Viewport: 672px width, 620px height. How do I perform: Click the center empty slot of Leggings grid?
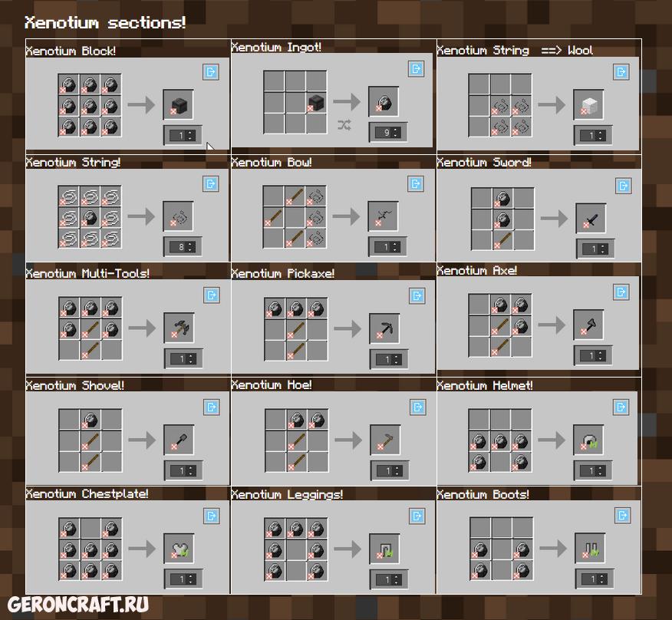pyautogui.click(x=296, y=549)
